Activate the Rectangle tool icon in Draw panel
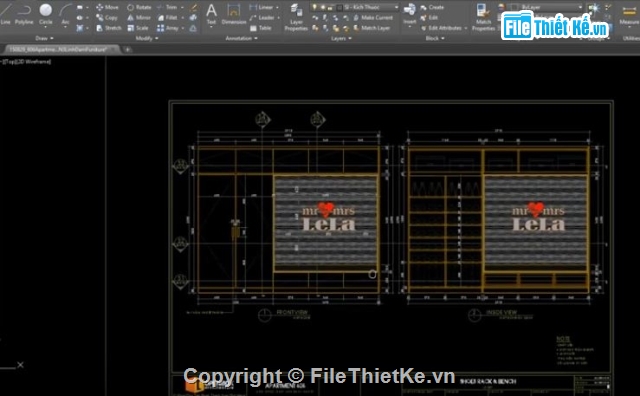The width and height of the screenshot is (640, 396). coord(80,7)
